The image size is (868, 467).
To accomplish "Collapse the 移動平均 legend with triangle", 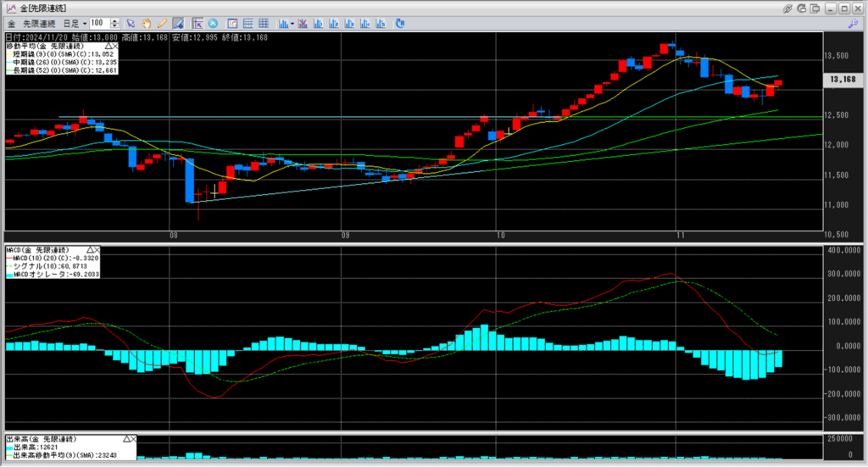I will (x=108, y=46).
